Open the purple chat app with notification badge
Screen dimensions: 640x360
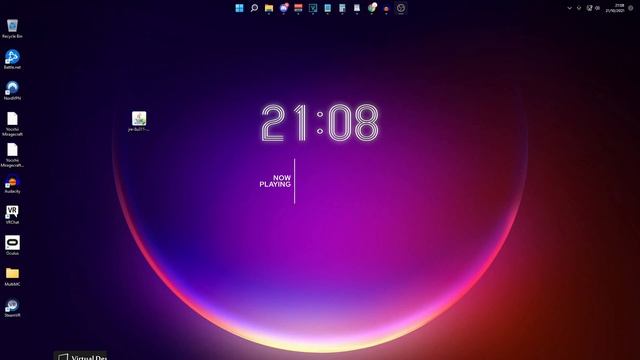tap(284, 8)
